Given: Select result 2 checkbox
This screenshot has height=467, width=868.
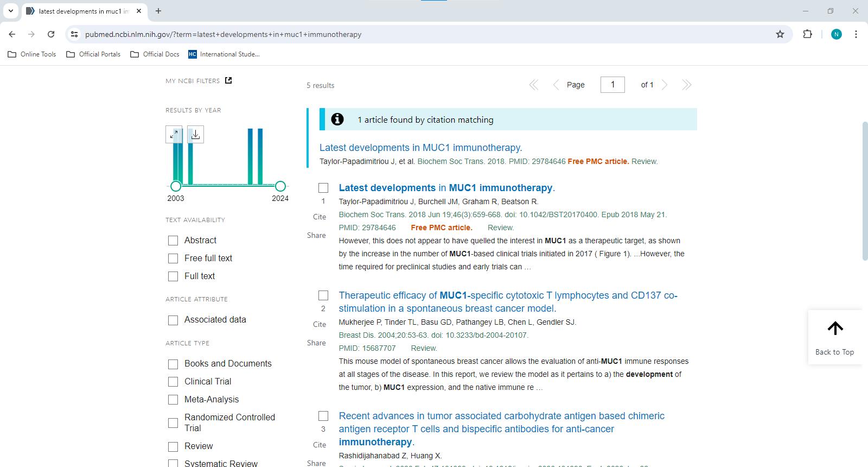Looking at the screenshot, I should pos(323,295).
